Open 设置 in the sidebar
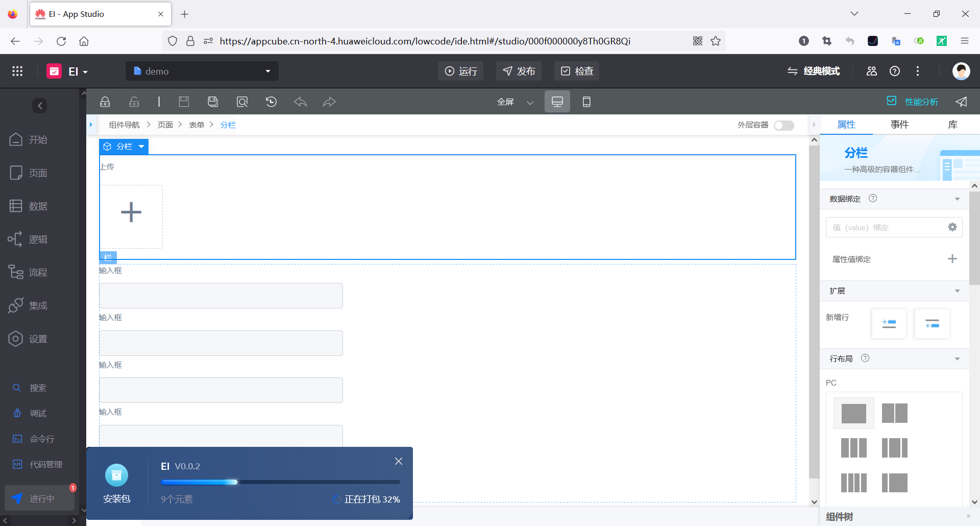 pyautogui.click(x=29, y=339)
